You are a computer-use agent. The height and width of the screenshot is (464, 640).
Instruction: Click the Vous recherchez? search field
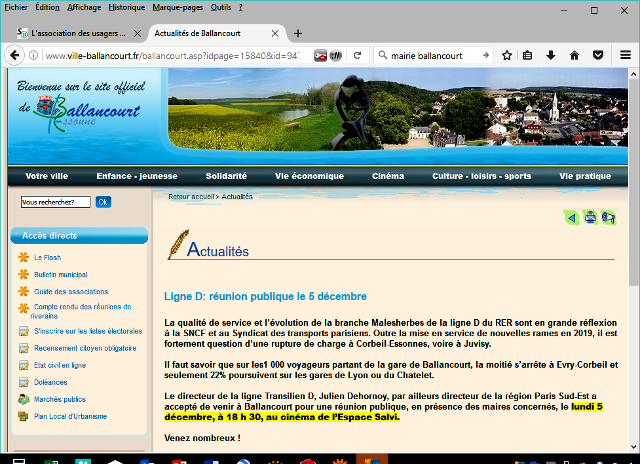(56, 202)
